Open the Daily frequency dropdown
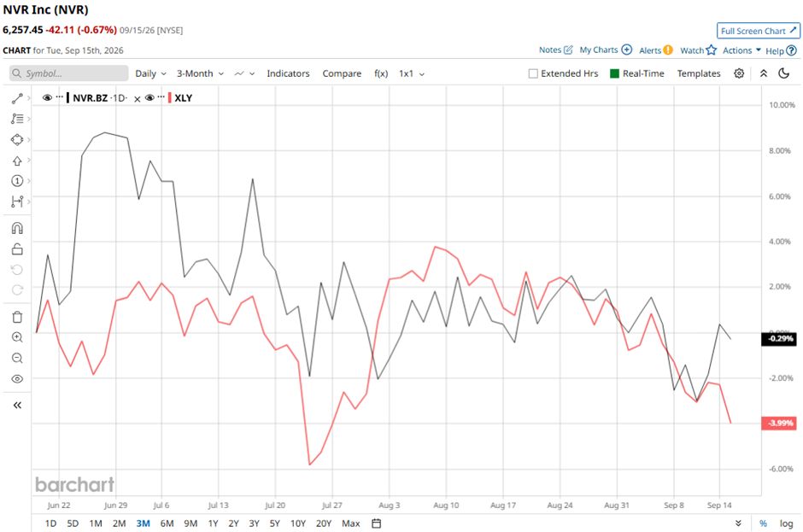803x532 pixels. point(150,73)
